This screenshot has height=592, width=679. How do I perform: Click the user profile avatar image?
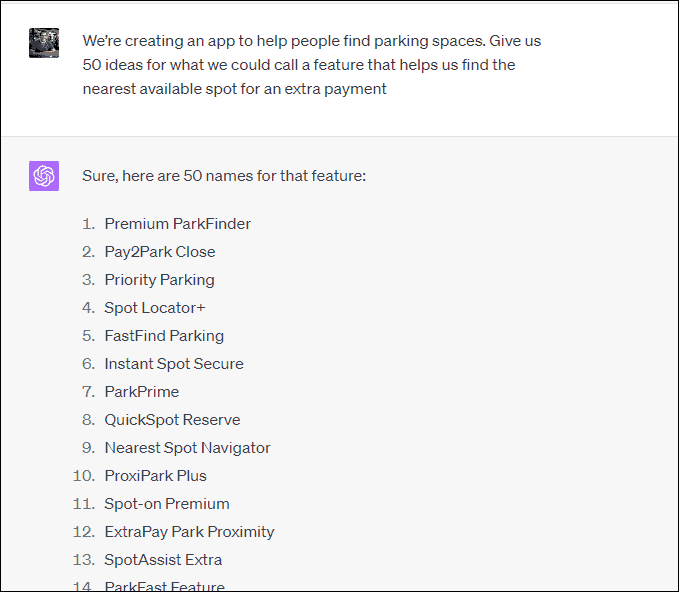[x=44, y=43]
